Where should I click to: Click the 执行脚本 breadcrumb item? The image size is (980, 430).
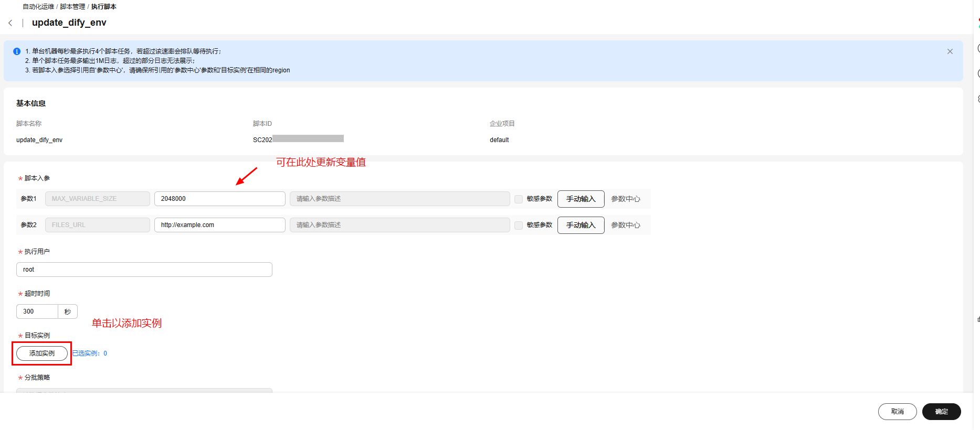[x=104, y=7]
